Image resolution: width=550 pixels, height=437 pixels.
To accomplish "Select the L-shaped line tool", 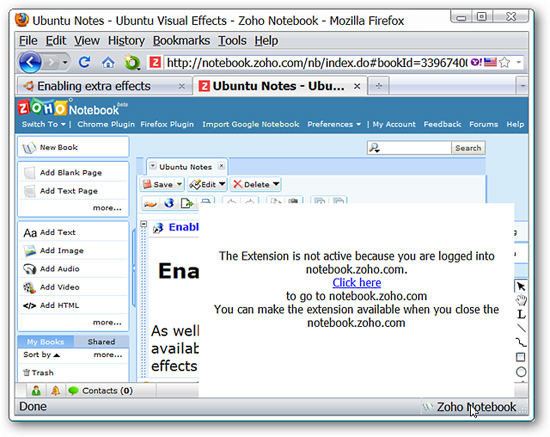I will coord(521,314).
